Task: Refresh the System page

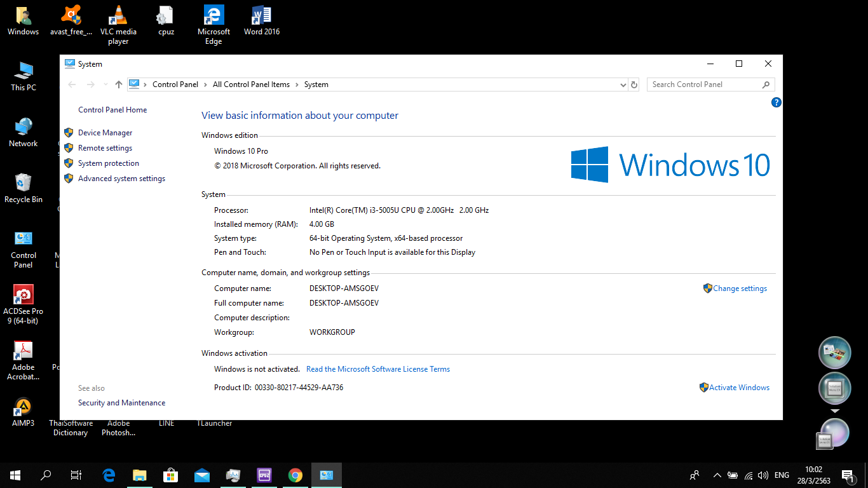Action: (634, 85)
